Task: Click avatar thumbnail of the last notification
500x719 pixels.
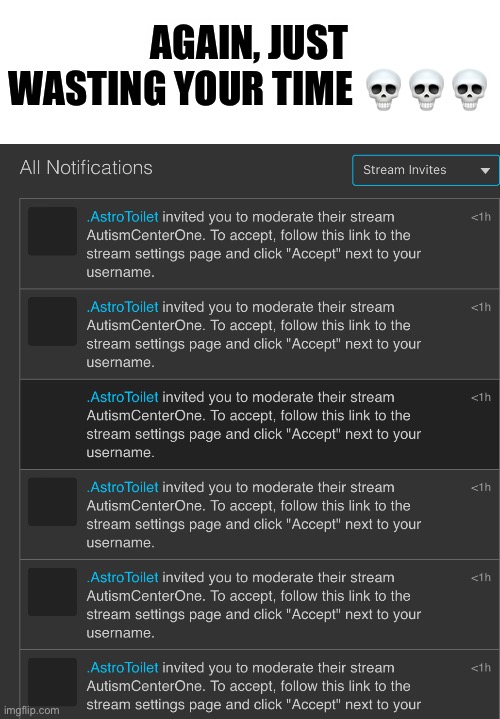Action: point(52,682)
